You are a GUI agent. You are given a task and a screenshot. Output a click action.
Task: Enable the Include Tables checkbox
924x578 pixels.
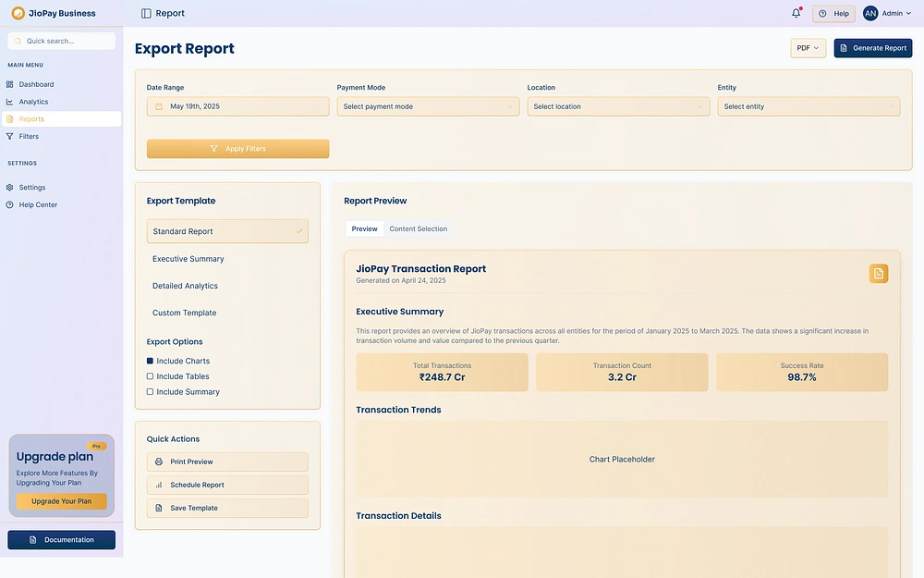(150, 376)
